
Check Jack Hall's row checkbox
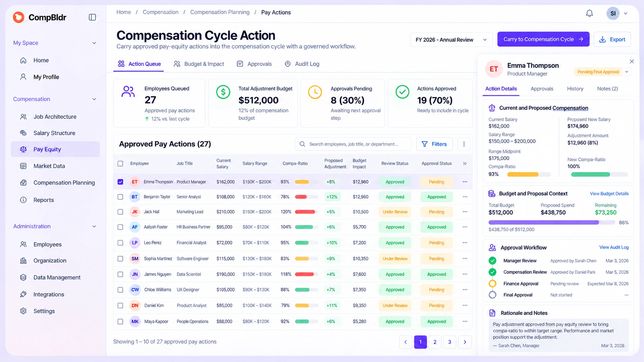click(x=120, y=212)
